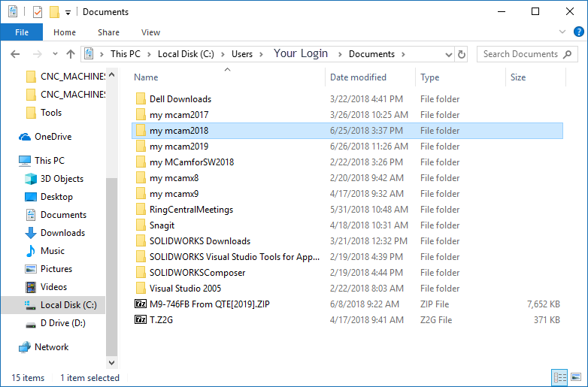This screenshot has width=588, height=387.
Task: Select Visual Studio 2005 folder icon
Action: click(x=141, y=288)
